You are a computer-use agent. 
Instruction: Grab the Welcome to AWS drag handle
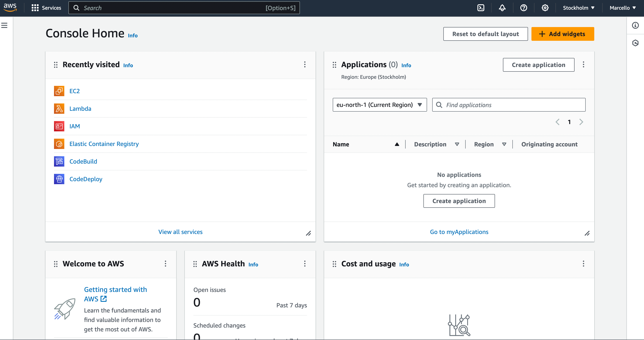tap(56, 264)
